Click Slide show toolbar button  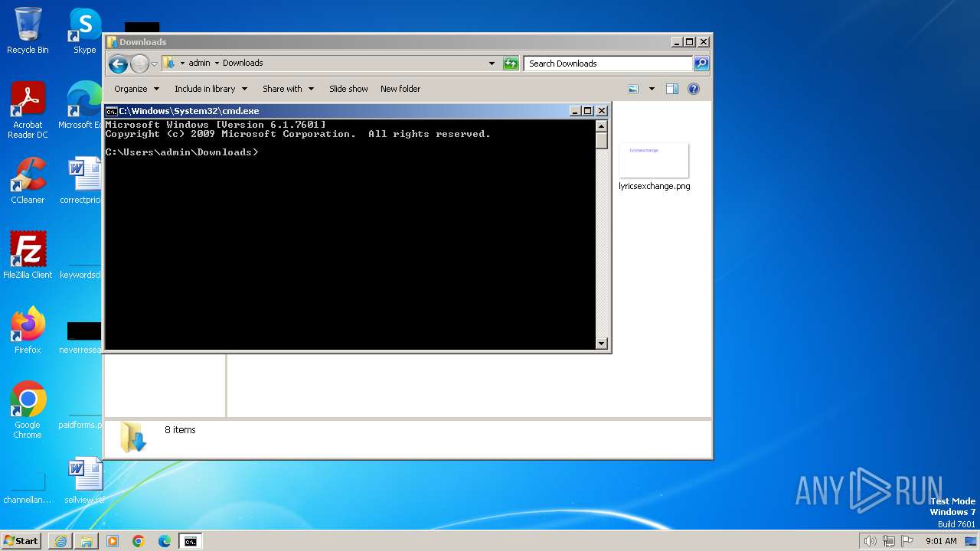coord(348,89)
